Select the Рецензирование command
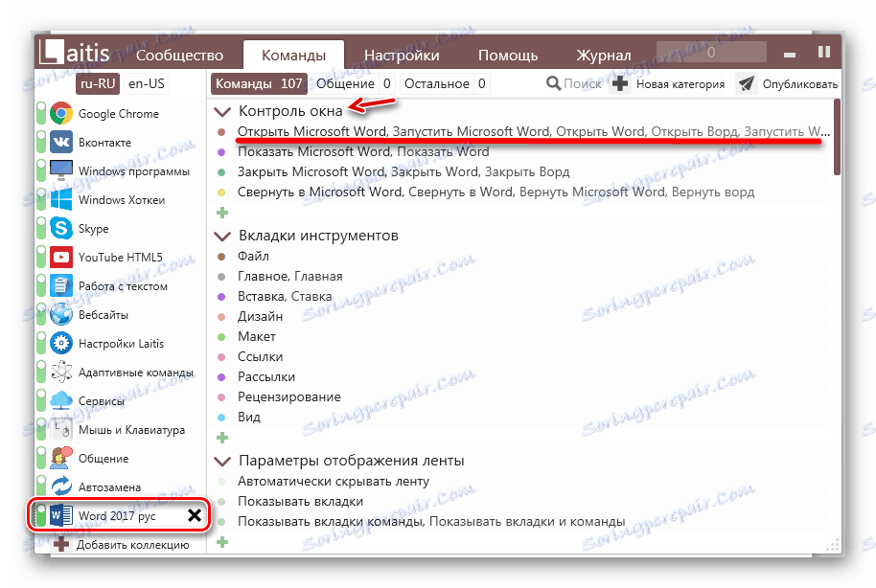This screenshot has width=876, height=588. tap(288, 397)
